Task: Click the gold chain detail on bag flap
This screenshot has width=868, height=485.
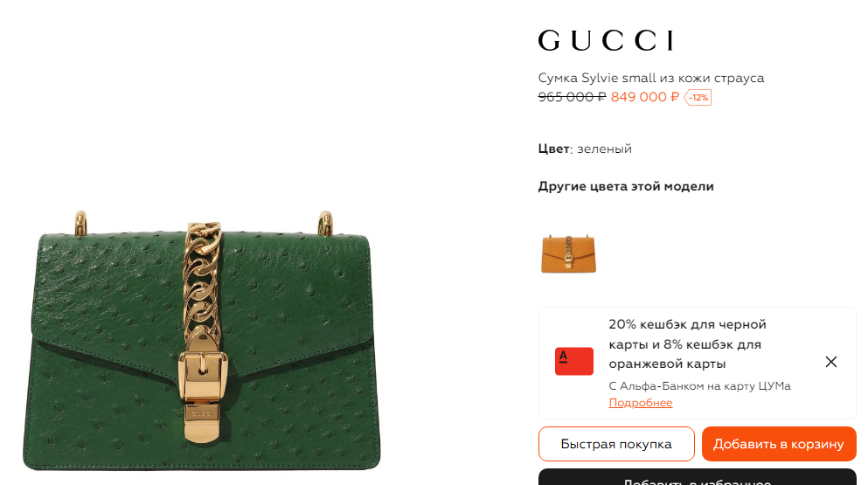Action: coord(202,279)
